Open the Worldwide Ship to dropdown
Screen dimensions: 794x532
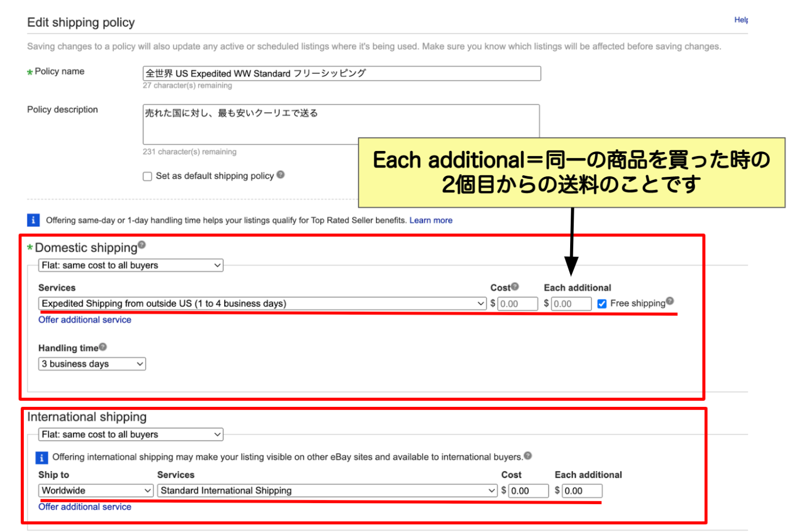point(95,490)
